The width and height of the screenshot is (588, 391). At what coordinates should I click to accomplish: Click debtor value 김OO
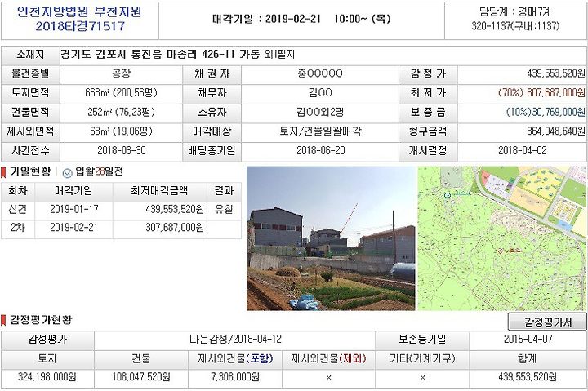point(320,92)
